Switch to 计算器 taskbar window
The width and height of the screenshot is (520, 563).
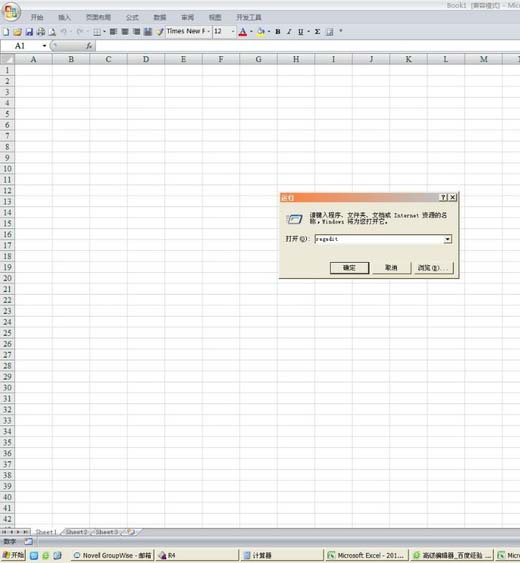pos(282,555)
